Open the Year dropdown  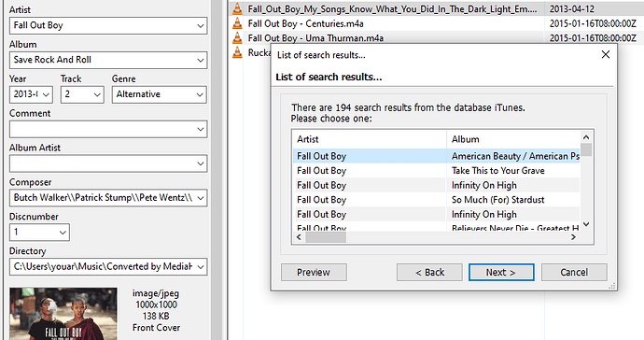pos(46,94)
